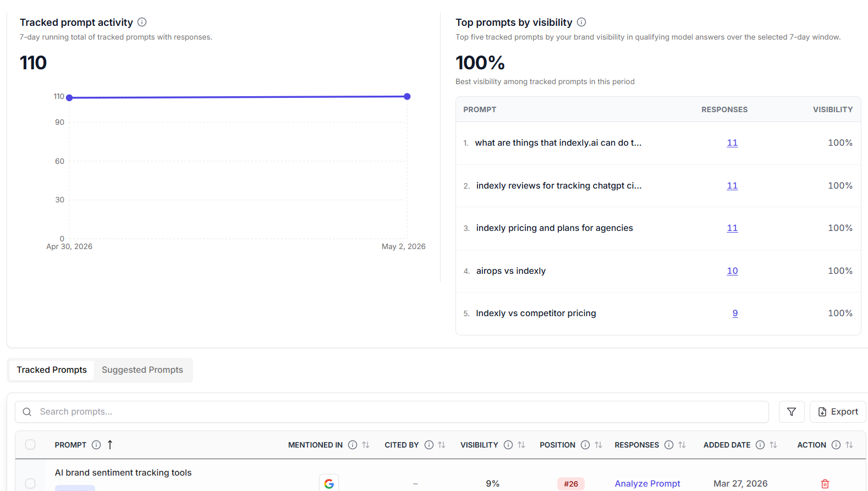The image size is (868, 491).
Task: Click prompt 'indexly reviews for tracking chatgpt ci...'
Action: click(x=559, y=186)
